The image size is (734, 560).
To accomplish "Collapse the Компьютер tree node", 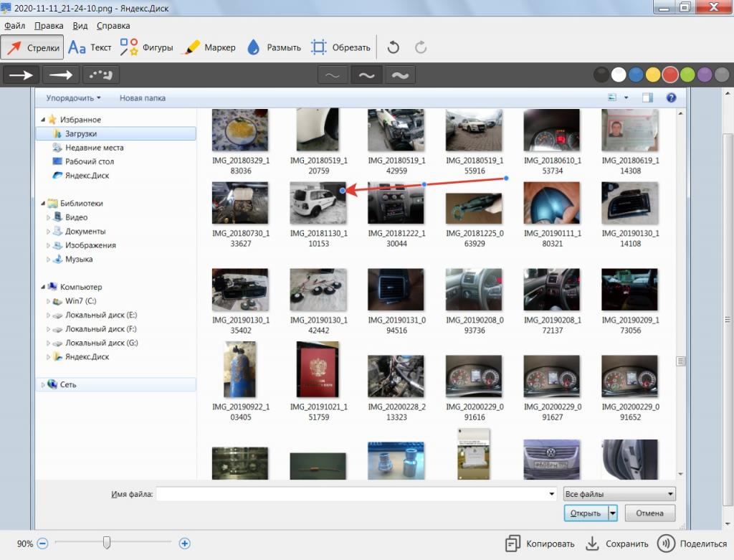I will (x=42, y=287).
